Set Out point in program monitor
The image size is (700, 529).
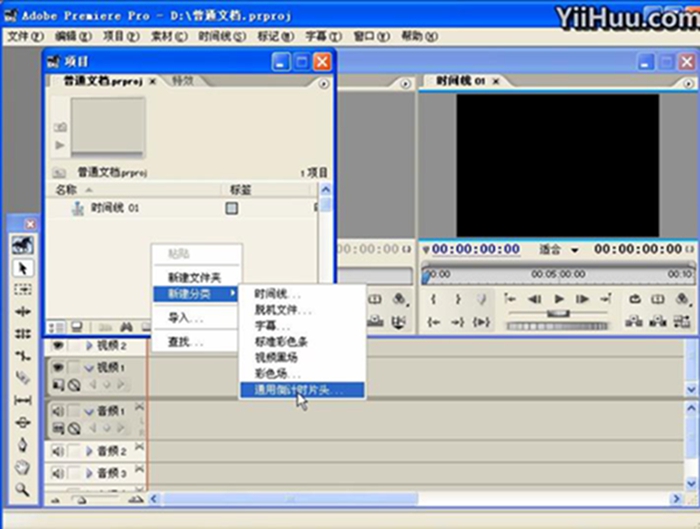(x=458, y=299)
